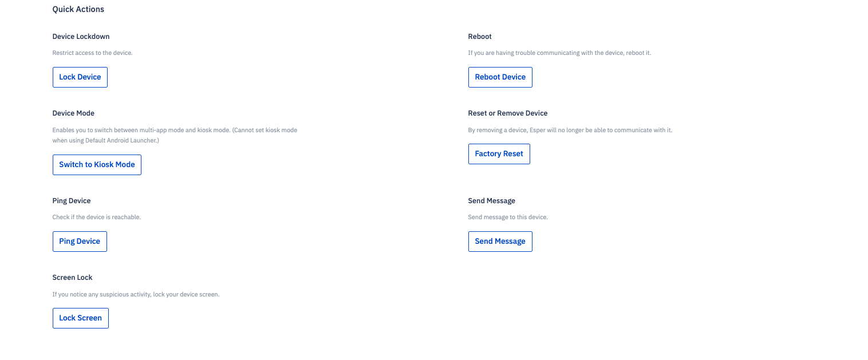Click the Esper communicate warning text
This screenshot has height=360, width=868.
(570, 130)
